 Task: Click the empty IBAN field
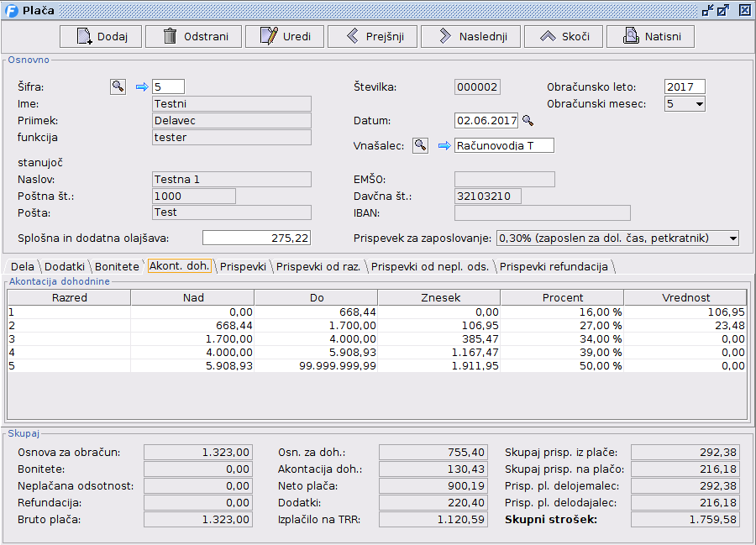click(x=543, y=212)
